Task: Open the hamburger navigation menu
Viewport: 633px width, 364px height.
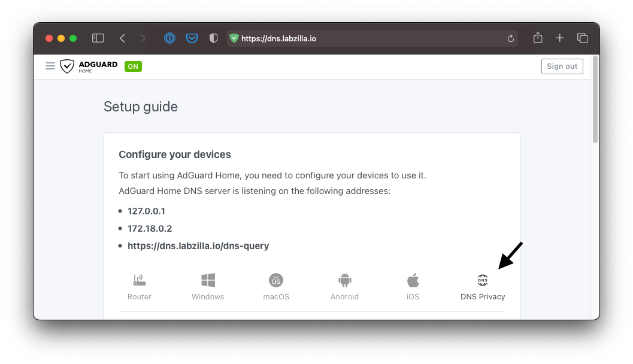Action: [50, 66]
